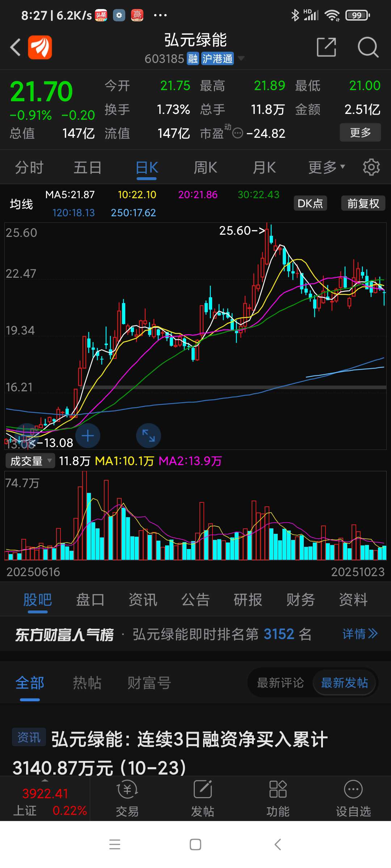Tap the MA5:21.87 value
The image size is (391, 868).
click(70, 195)
